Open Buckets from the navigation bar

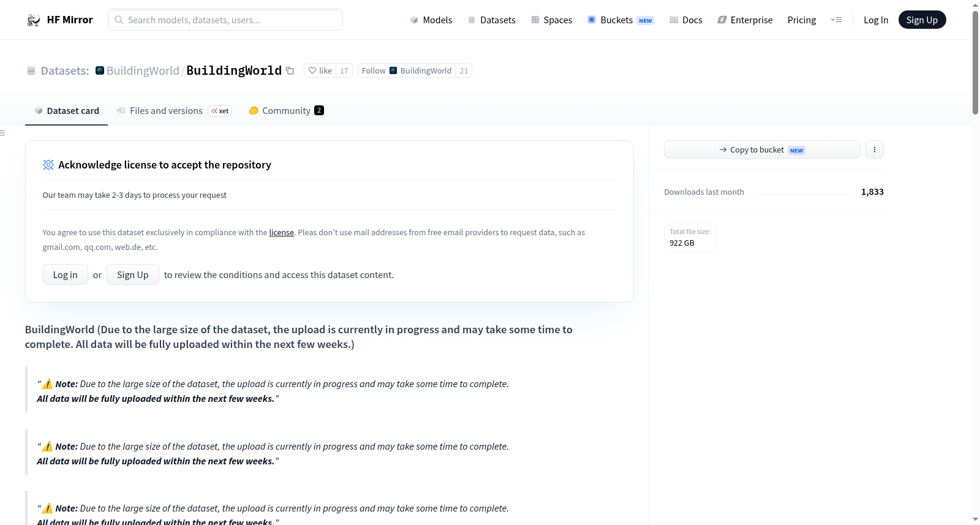pyautogui.click(x=620, y=20)
